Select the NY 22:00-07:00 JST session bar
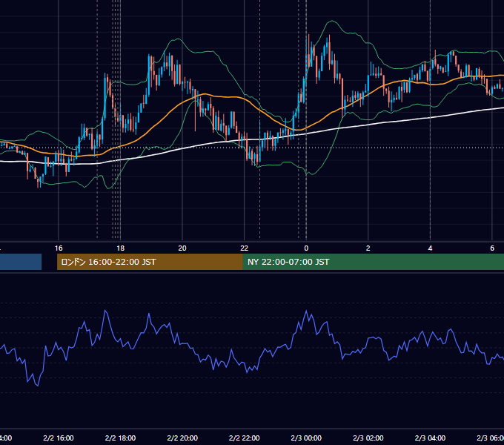504x445 pixels. point(373,262)
